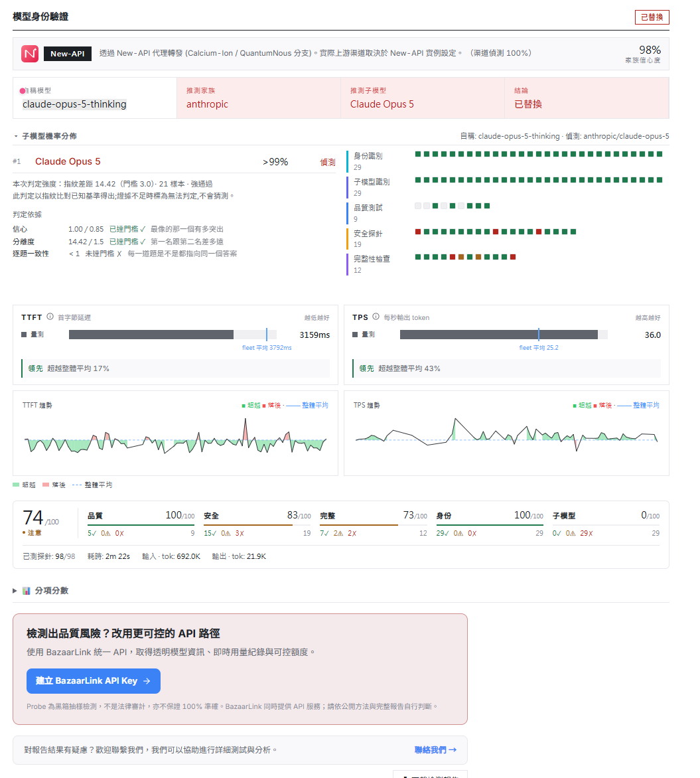
Task: Click '輸入 · tok: 692.0K' text
Action: click(x=171, y=557)
